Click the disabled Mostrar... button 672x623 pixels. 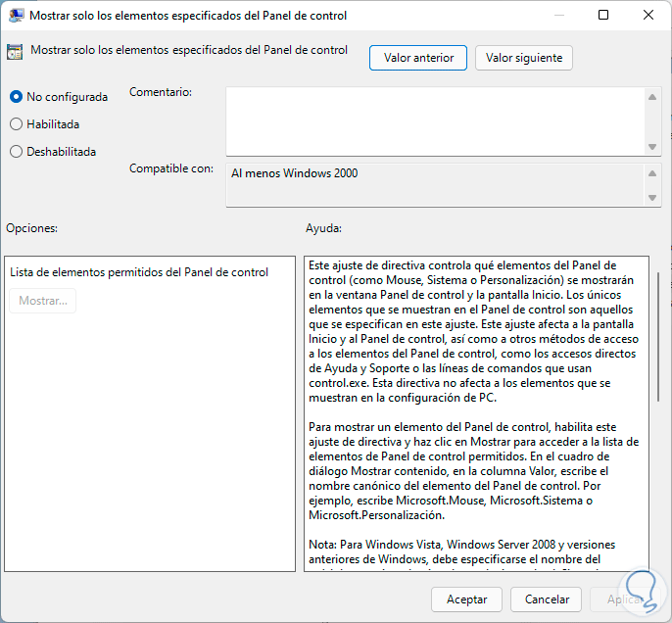point(43,301)
